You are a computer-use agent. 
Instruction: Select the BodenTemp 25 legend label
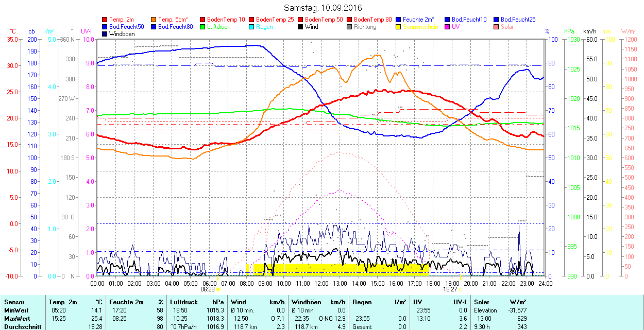275,19
